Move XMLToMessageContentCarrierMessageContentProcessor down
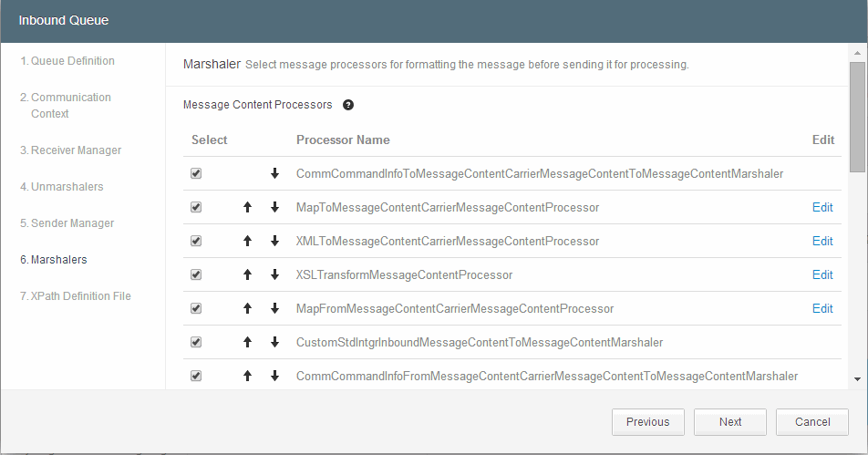The height and width of the screenshot is (455, 868). (x=274, y=241)
